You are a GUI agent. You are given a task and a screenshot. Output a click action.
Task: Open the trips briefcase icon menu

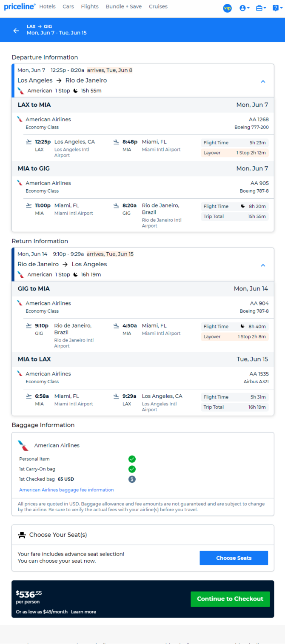[261, 8]
